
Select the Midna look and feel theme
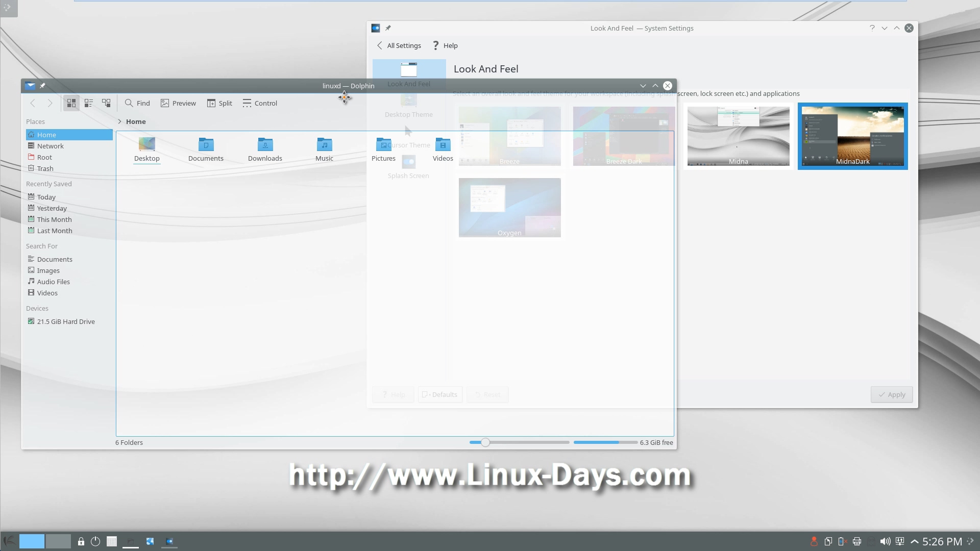pos(739,136)
